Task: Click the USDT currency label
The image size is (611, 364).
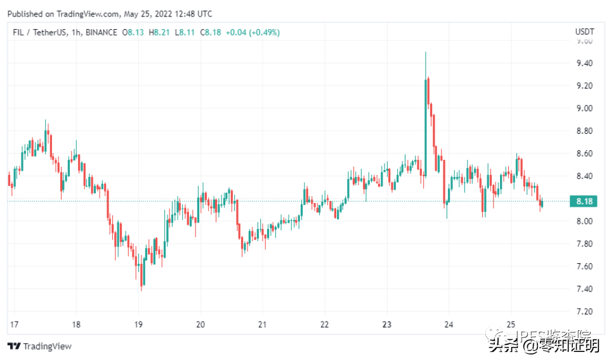Action: click(584, 32)
